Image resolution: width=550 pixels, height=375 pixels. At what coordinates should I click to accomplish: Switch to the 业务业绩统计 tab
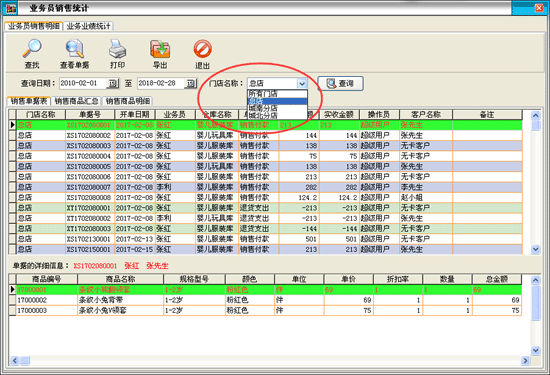[88, 26]
